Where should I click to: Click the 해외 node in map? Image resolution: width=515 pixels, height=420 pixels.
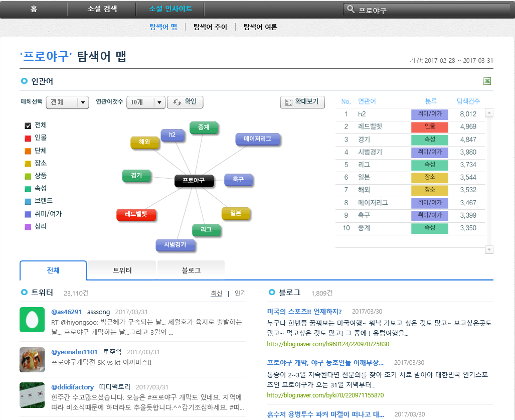tap(144, 142)
